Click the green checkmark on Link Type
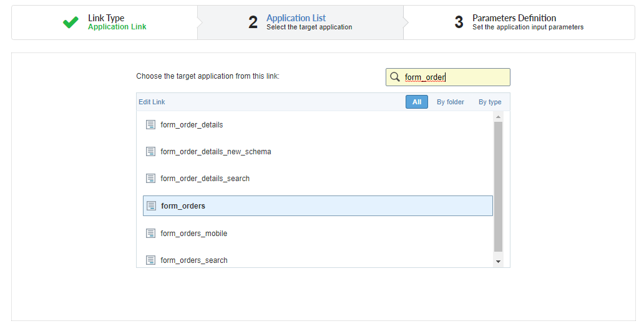The width and height of the screenshot is (644, 326). (x=71, y=22)
